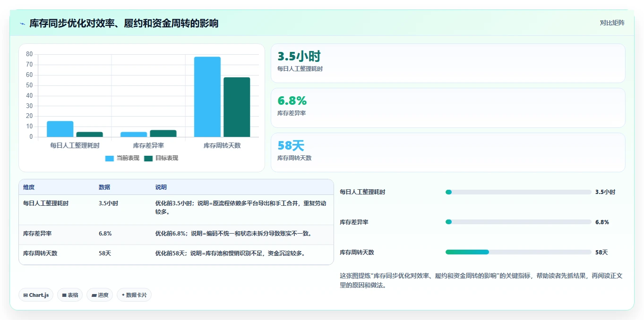
Task: Select the 6.8% data card
Action: [448, 108]
